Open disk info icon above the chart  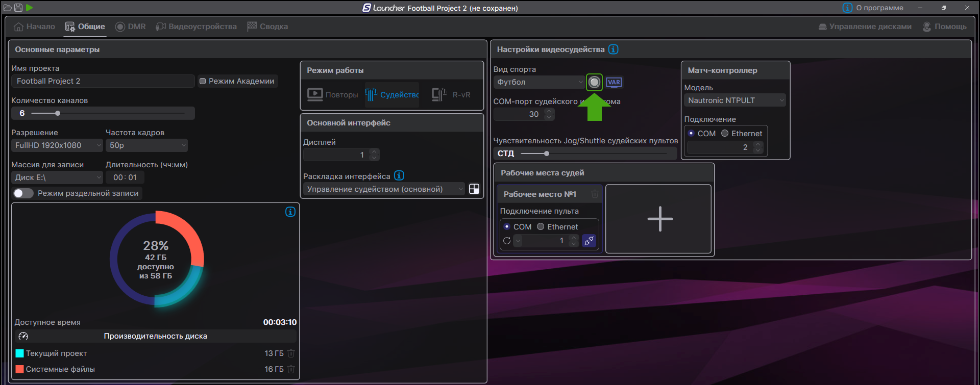click(x=290, y=212)
